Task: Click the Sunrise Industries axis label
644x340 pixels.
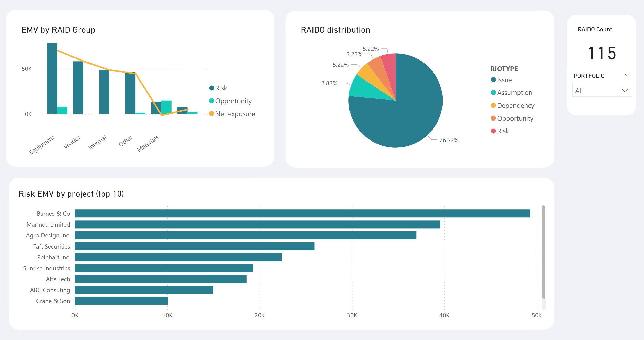Action: [47, 268]
